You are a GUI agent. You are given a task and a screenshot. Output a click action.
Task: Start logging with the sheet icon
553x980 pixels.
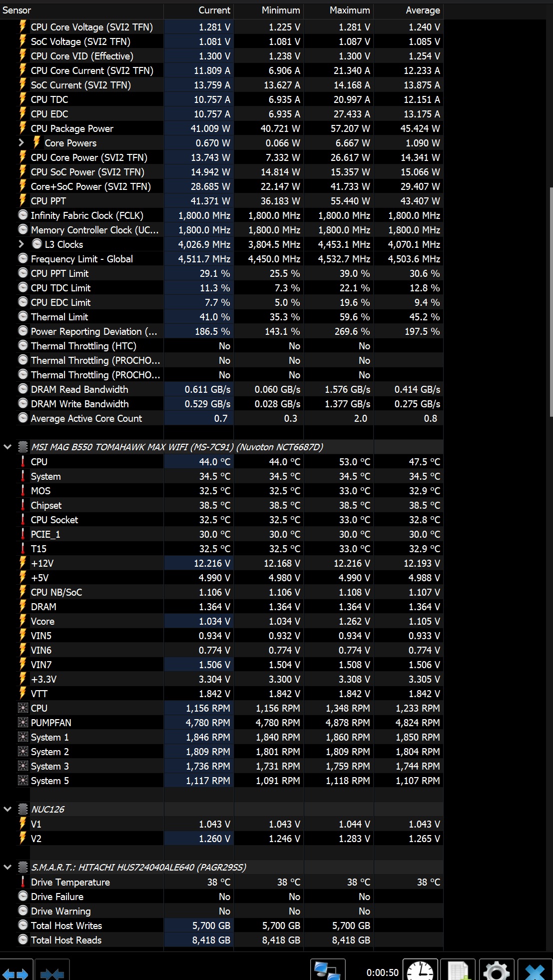pyautogui.click(x=458, y=971)
